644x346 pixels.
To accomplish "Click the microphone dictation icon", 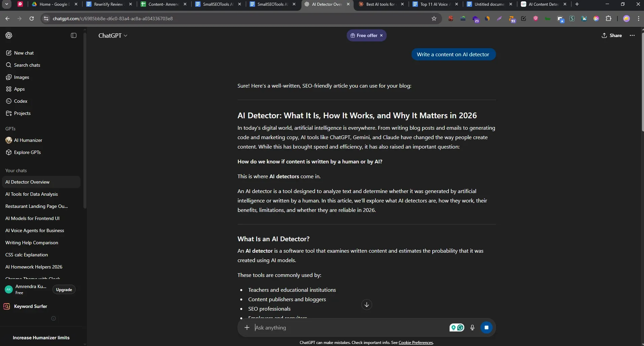I will pyautogui.click(x=472, y=327).
